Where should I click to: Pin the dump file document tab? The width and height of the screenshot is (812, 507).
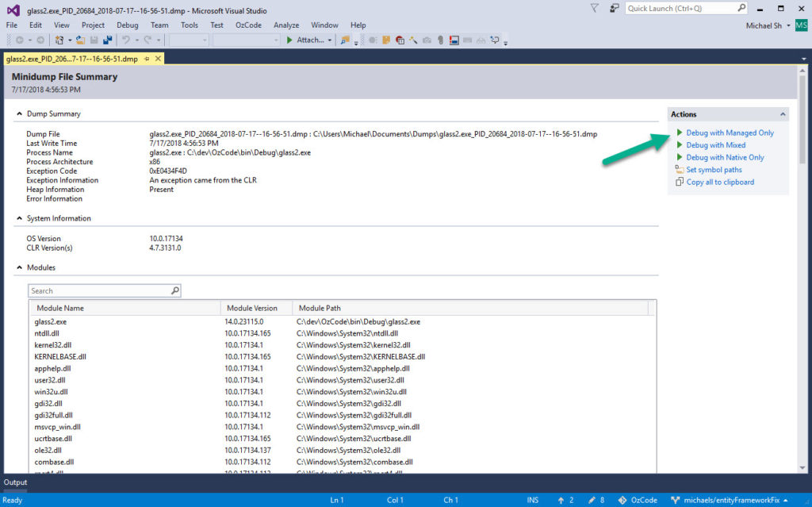(147, 59)
